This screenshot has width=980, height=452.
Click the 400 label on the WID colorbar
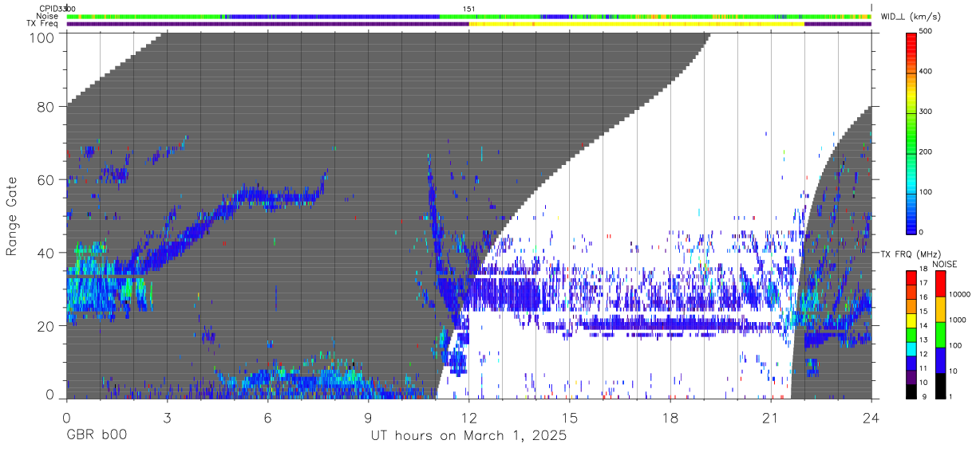tap(924, 72)
